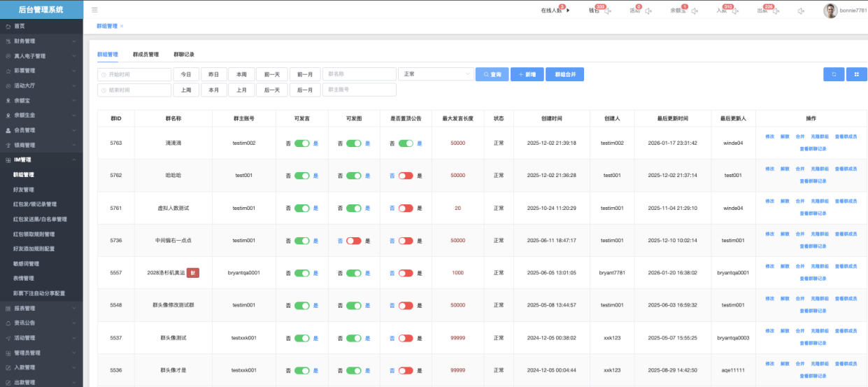This screenshot has height=387, width=868.
Task: Open 好友管理 in the sidebar
Action: [x=24, y=190]
